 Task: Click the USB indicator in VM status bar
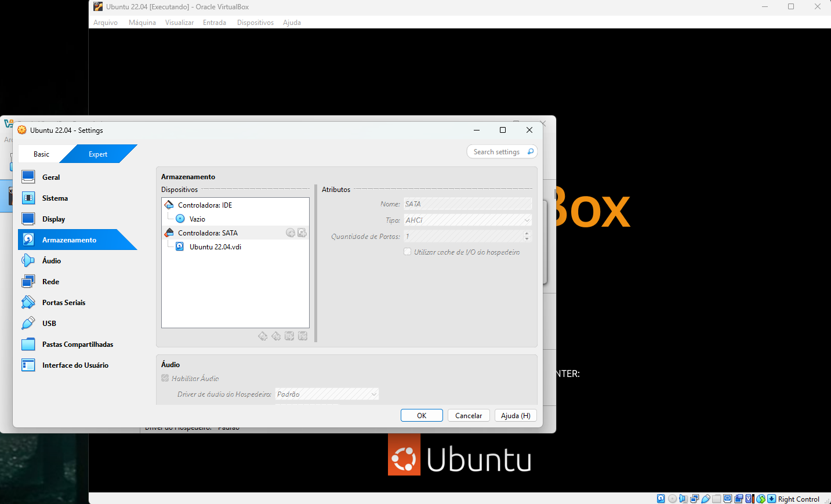point(706,499)
